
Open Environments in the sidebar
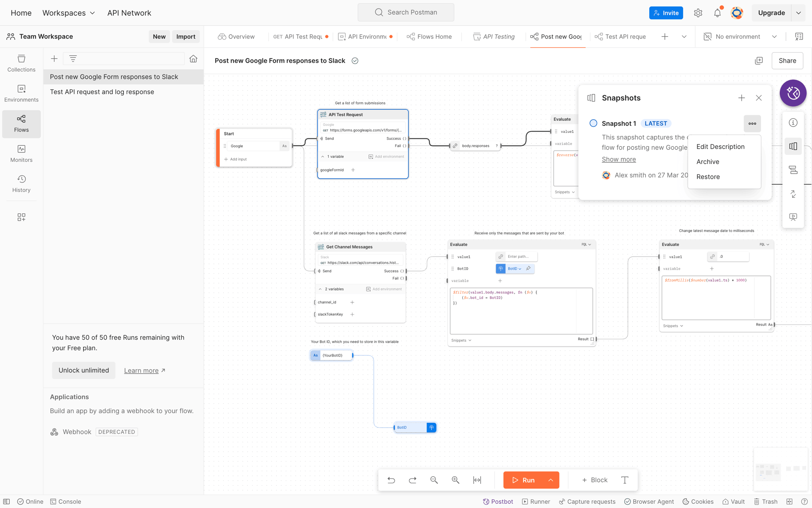pos(21,94)
